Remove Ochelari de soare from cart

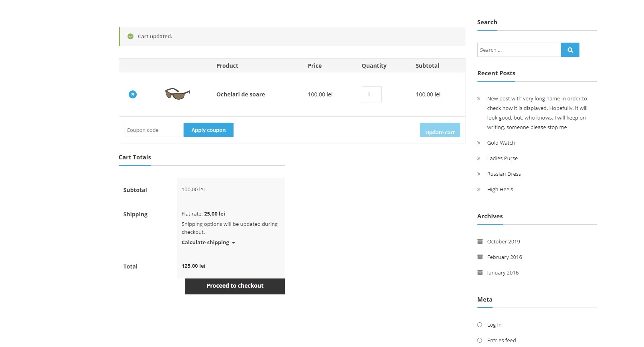(133, 94)
